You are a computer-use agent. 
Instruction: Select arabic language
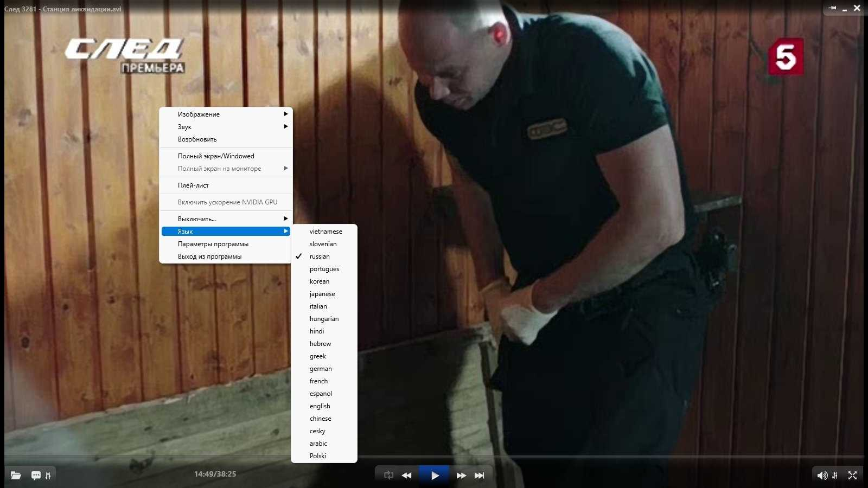click(x=324, y=444)
